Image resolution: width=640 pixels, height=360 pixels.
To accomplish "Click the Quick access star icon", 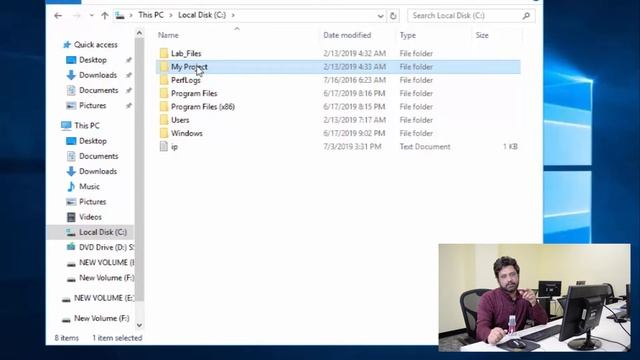I will tap(67, 44).
